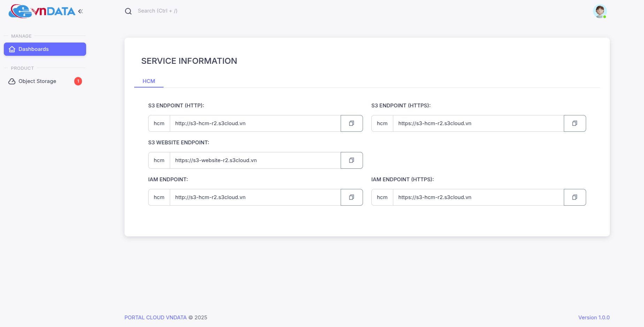Image resolution: width=644 pixels, height=327 pixels.
Task: Click the PORTAL CLOUD VNDATA footer link
Action: tap(156, 318)
